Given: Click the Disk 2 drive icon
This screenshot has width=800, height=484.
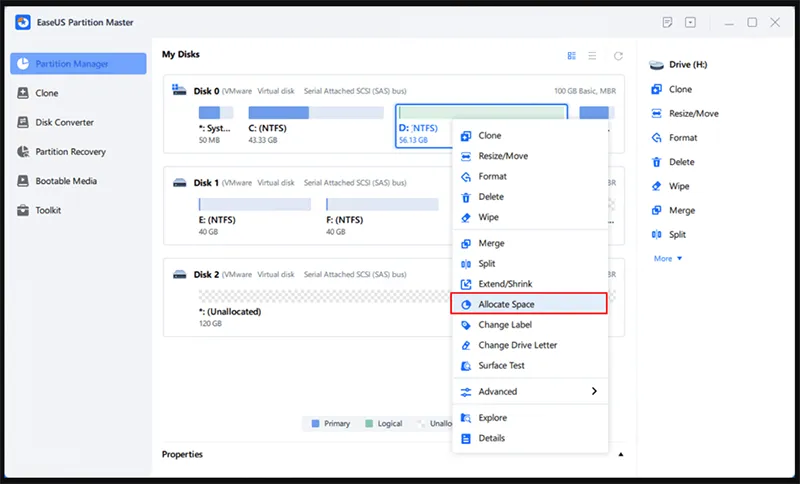Looking at the screenshot, I should 180,274.
